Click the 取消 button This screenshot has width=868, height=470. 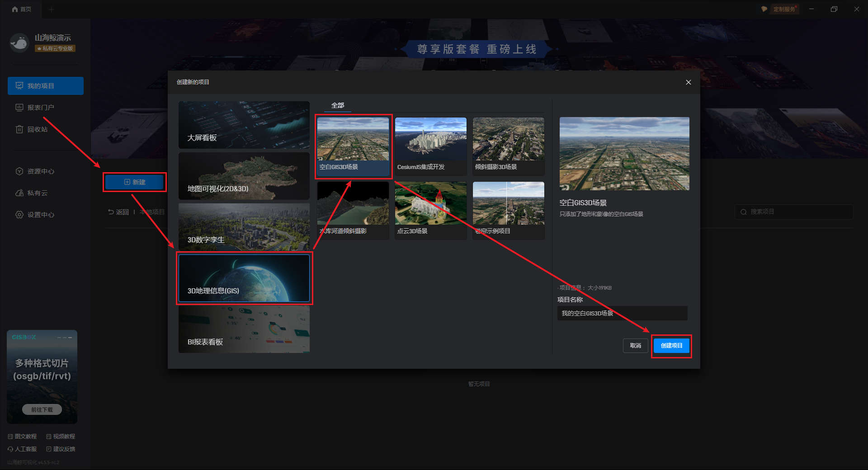click(636, 346)
